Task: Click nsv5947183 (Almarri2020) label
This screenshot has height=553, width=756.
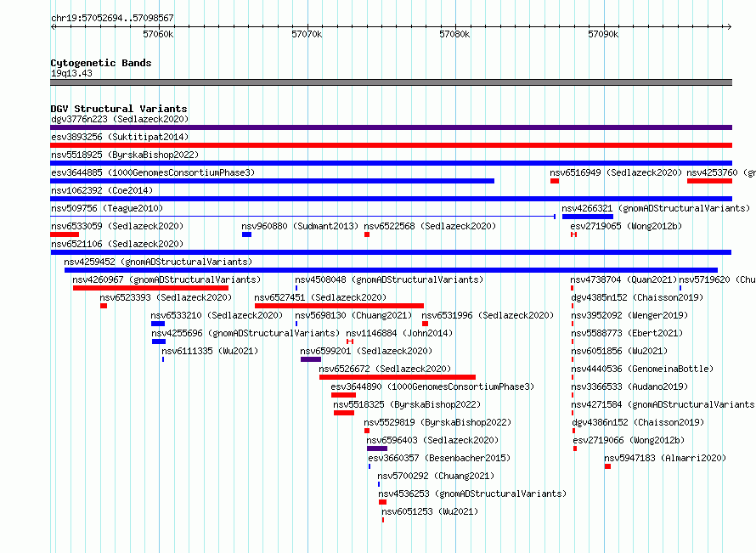Action: (665, 458)
